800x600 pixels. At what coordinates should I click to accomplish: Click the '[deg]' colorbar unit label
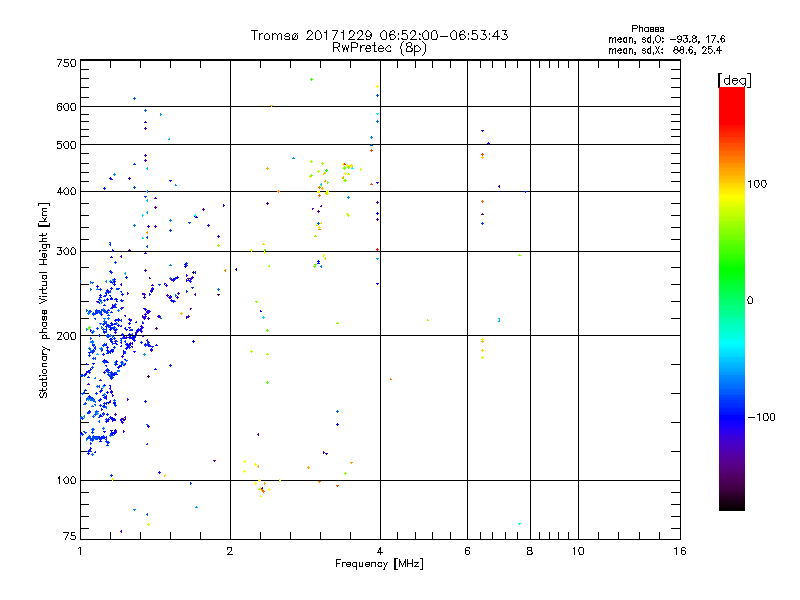(x=734, y=80)
